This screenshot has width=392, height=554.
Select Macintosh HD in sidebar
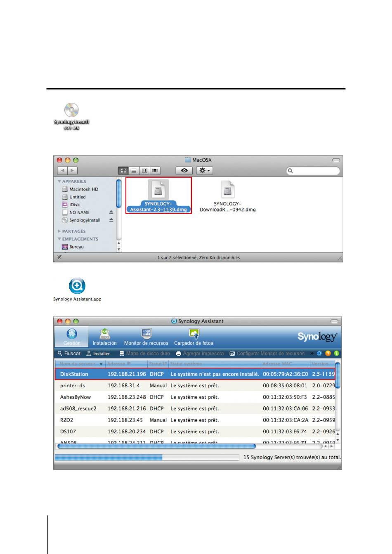[80, 189]
